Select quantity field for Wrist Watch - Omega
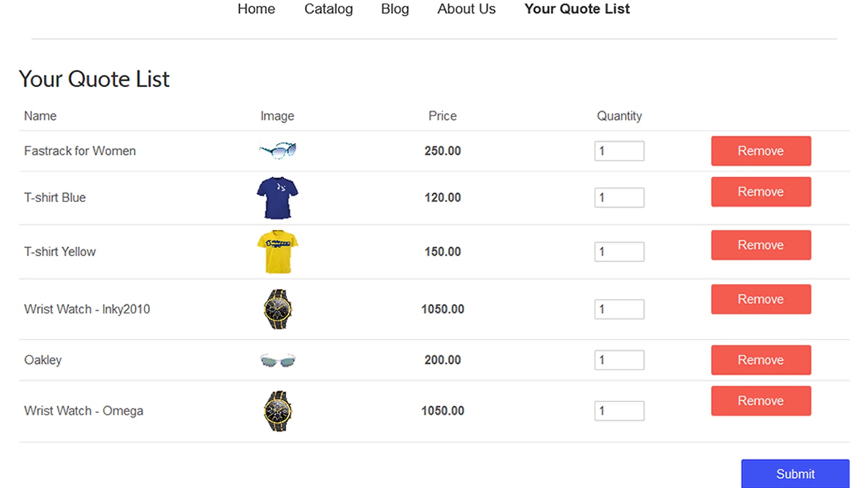 (x=619, y=411)
